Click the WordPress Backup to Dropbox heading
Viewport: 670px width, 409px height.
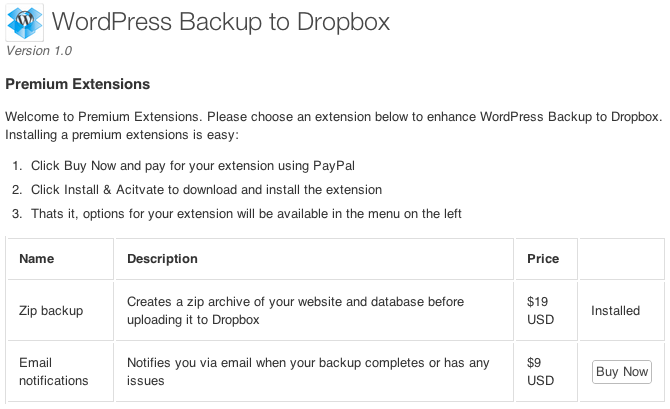tap(220, 21)
